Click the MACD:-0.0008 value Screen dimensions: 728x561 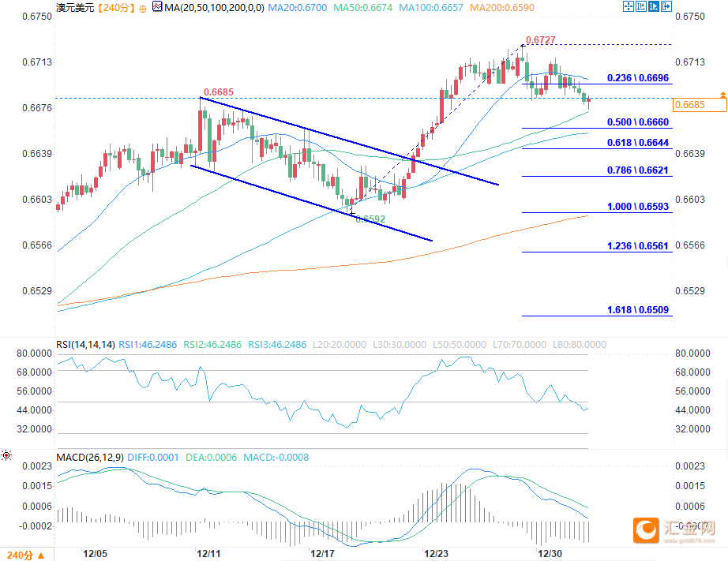tap(276, 458)
